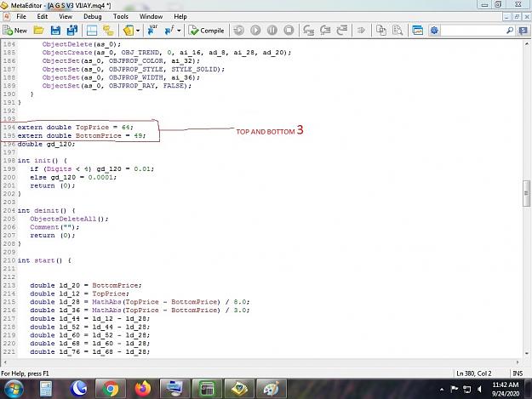
Task: Open the Help menu
Action: click(180, 16)
